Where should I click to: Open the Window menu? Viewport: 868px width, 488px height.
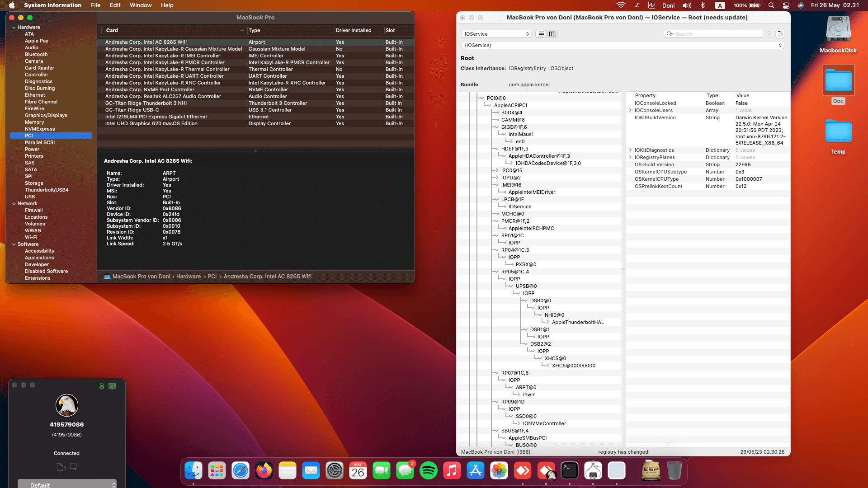pyautogui.click(x=141, y=5)
